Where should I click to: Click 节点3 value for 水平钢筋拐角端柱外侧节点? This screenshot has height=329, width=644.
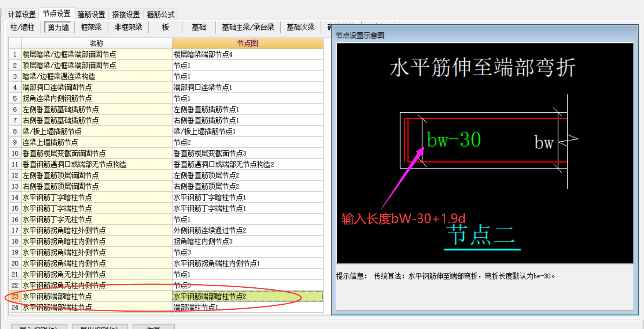(x=248, y=252)
